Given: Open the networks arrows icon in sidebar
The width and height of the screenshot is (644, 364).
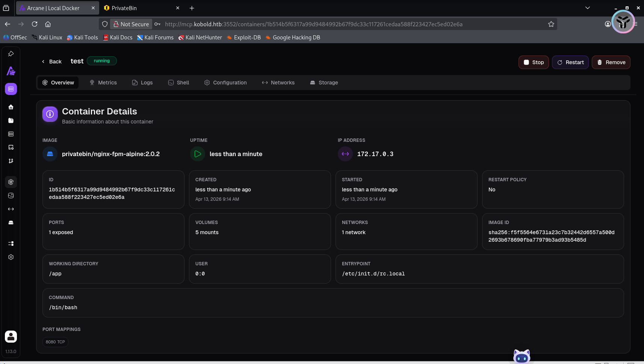Looking at the screenshot, I should (x=11, y=209).
